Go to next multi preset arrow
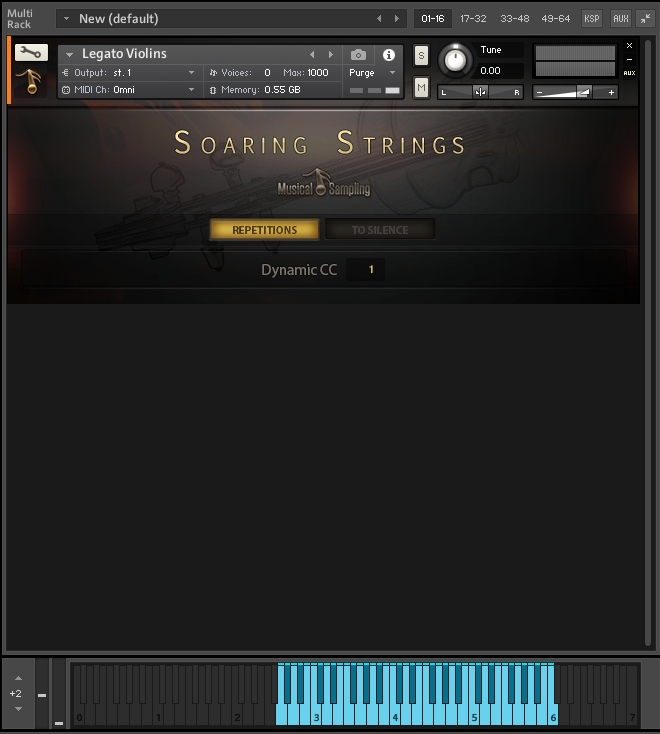This screenshot has height=734, width=660. point(397,18)
